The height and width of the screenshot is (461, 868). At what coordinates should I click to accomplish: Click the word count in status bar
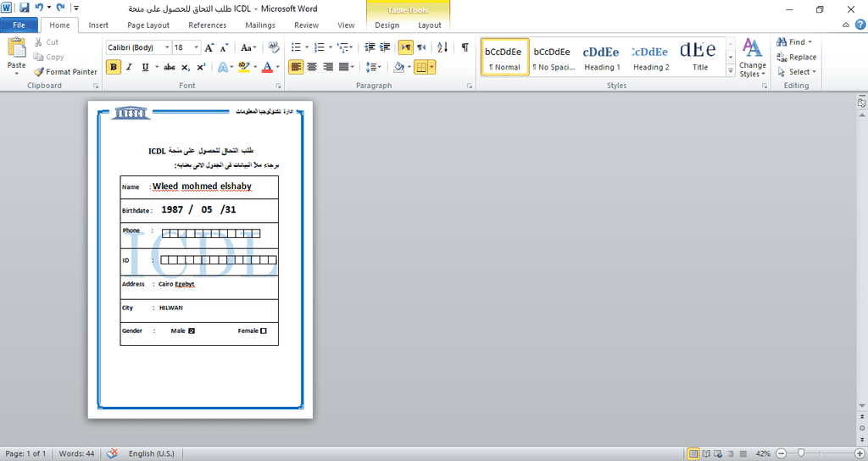tap(76, 453)
